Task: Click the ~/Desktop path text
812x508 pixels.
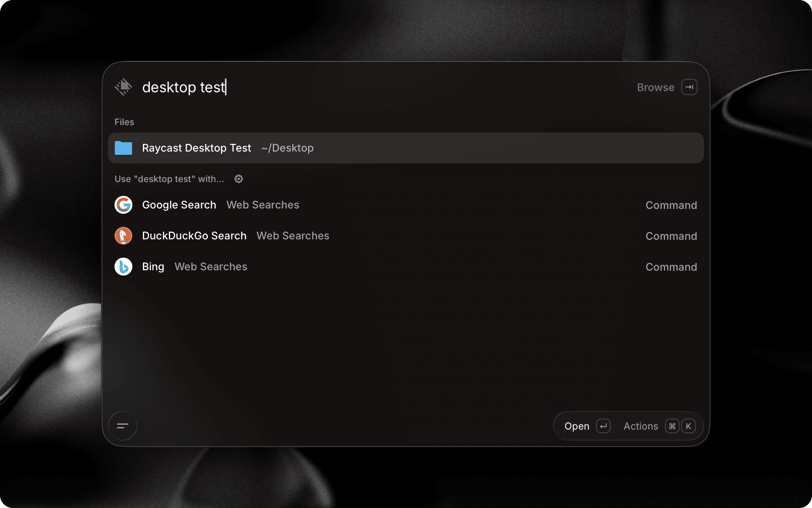Action: point(287,148)
